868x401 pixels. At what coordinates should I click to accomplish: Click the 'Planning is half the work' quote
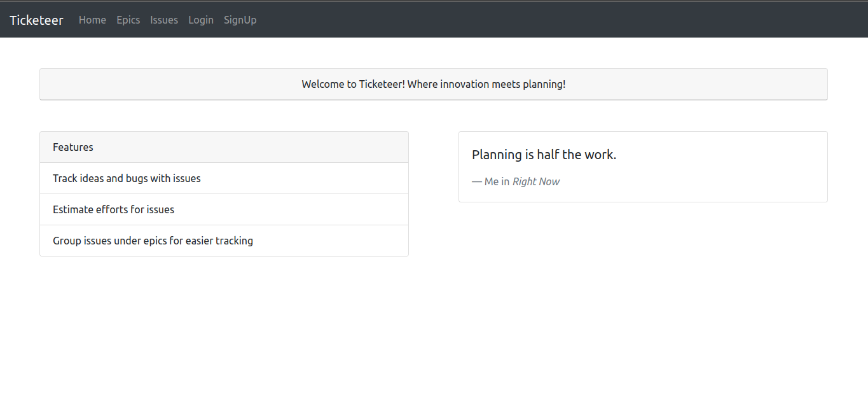tap(544, 154)
